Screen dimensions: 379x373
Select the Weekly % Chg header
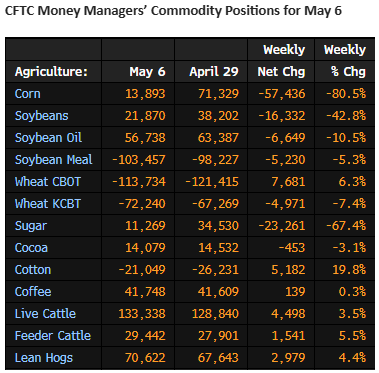pyautogui.click(x=345, y=61)
